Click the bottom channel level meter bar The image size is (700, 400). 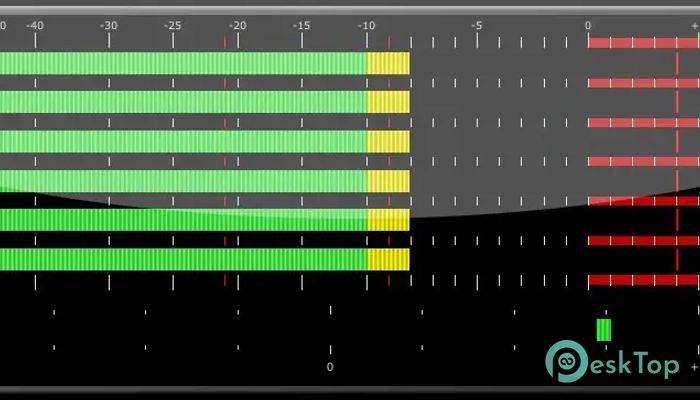[x=204, y=259]
